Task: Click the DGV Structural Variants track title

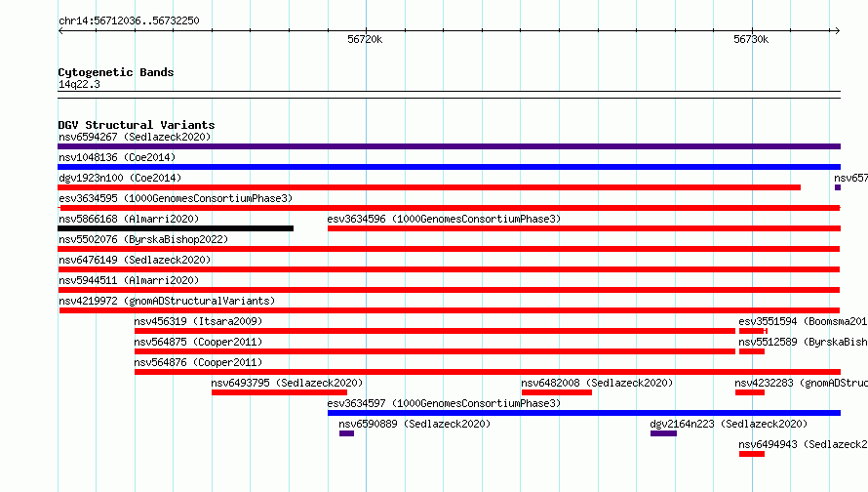Action: [x=137, y=125]
